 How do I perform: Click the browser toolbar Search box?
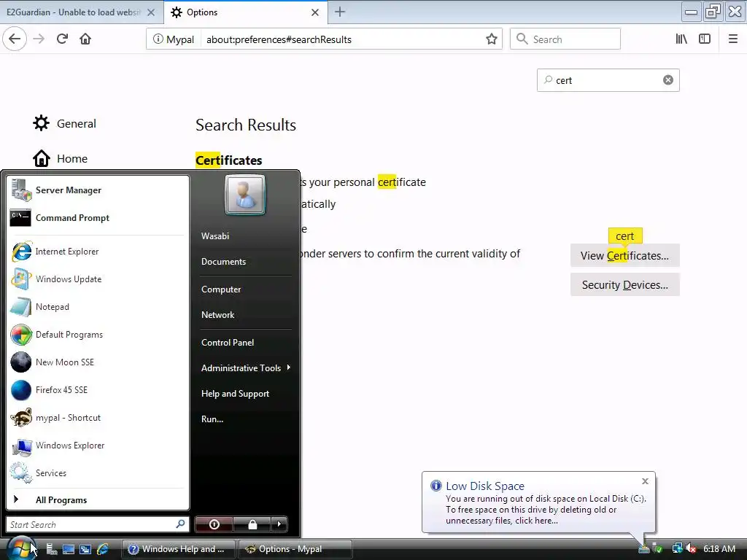565,39
